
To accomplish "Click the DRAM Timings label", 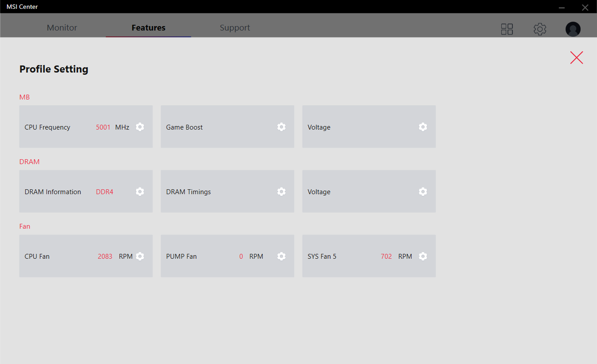I will tap(188, 192).
